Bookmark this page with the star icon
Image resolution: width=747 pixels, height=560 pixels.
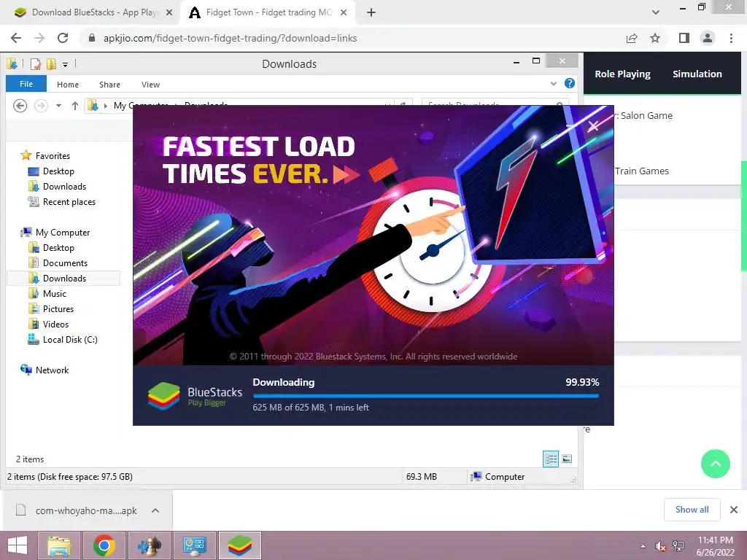(655, 38)
